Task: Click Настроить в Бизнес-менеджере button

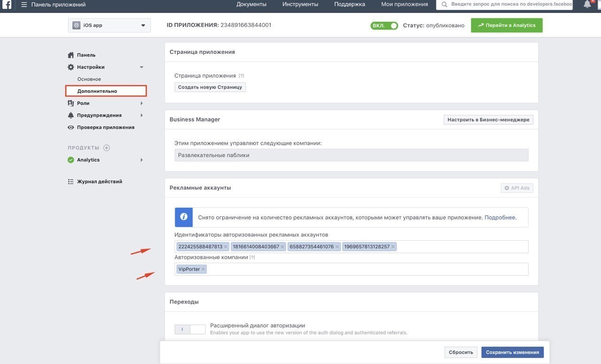Action: pos(488,120)
